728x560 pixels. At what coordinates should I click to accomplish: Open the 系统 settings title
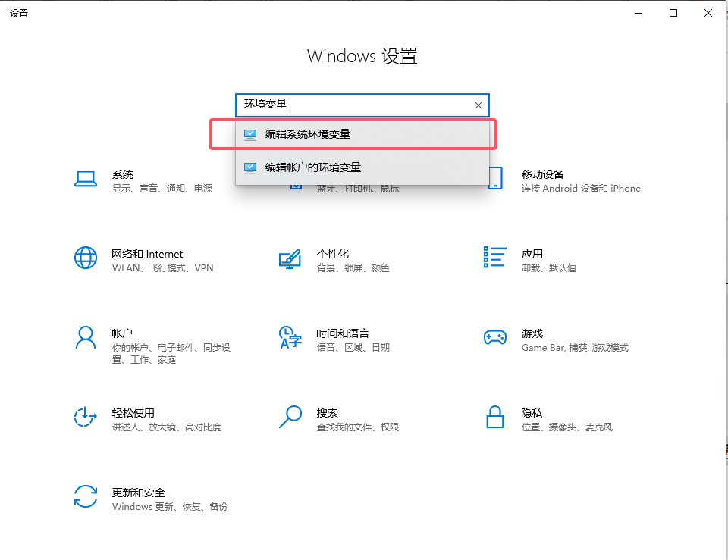pyautogui.click(x=123, y=174)
